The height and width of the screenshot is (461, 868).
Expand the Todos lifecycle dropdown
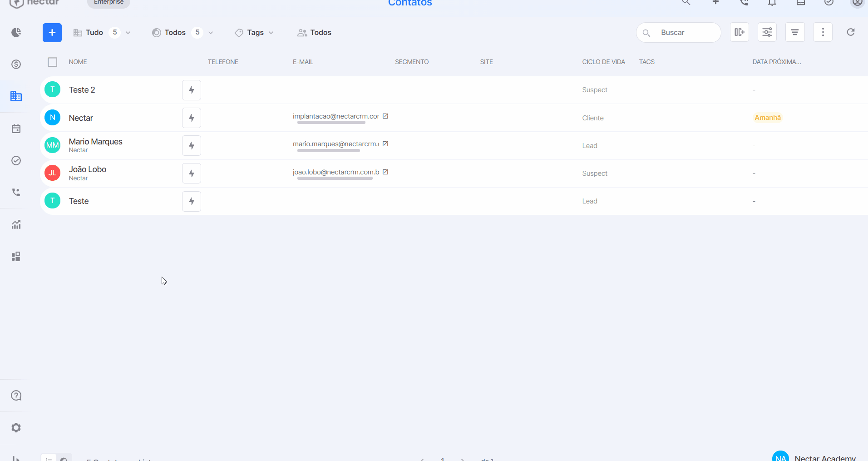click(182, 33)
